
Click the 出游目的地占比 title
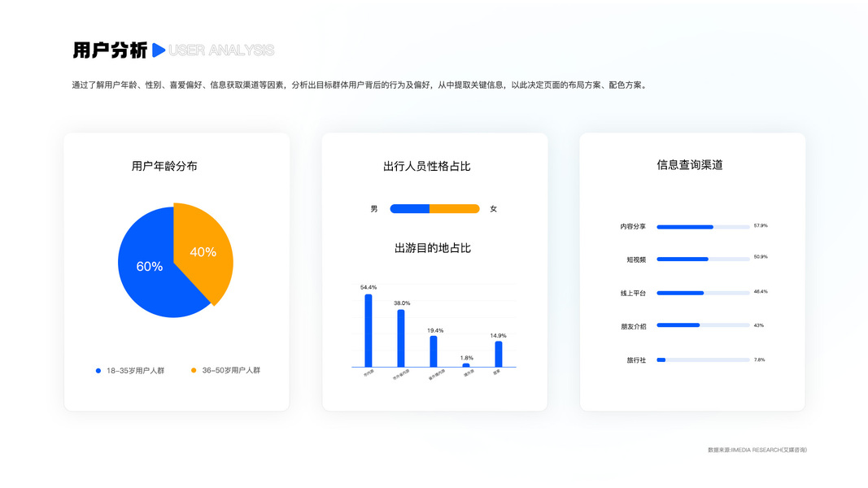coord(432,248)
